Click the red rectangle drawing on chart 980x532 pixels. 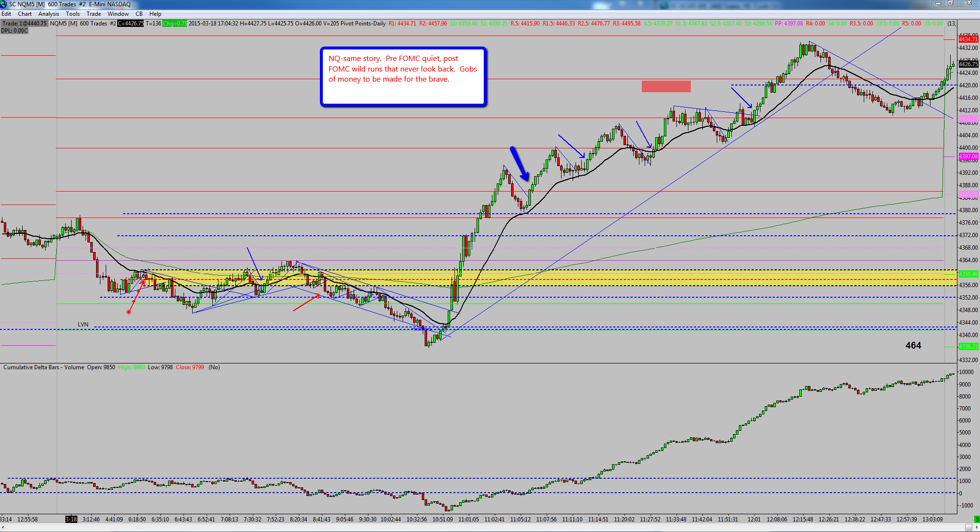pos(666,86)
